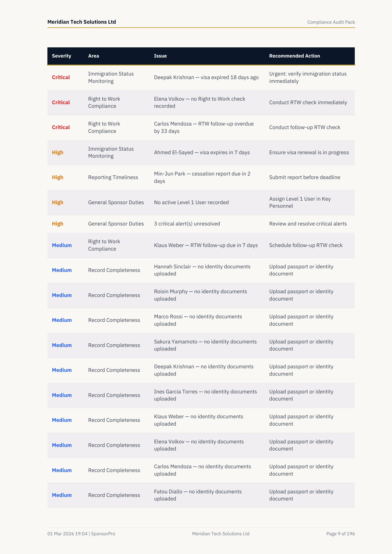Select the Carlos Mendoza RTW follow-up overdue issue
392x554 pixels.
(x=204, y=127)
